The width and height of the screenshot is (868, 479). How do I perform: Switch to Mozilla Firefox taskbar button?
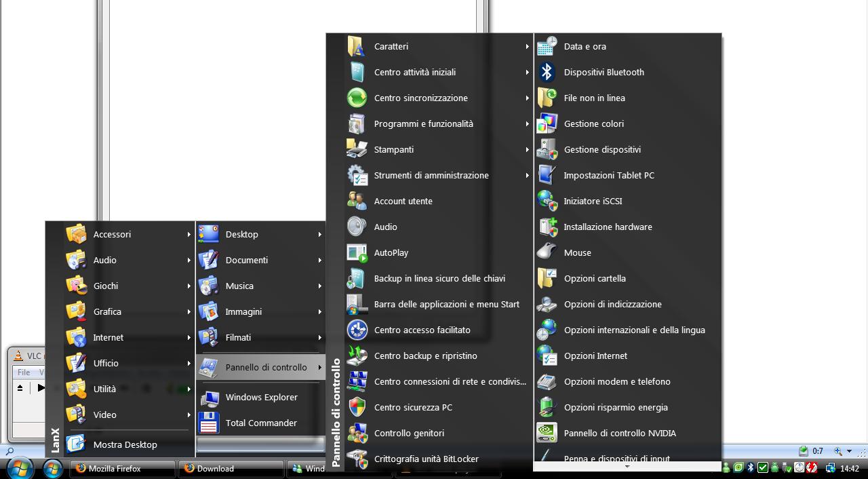point(122,469)
